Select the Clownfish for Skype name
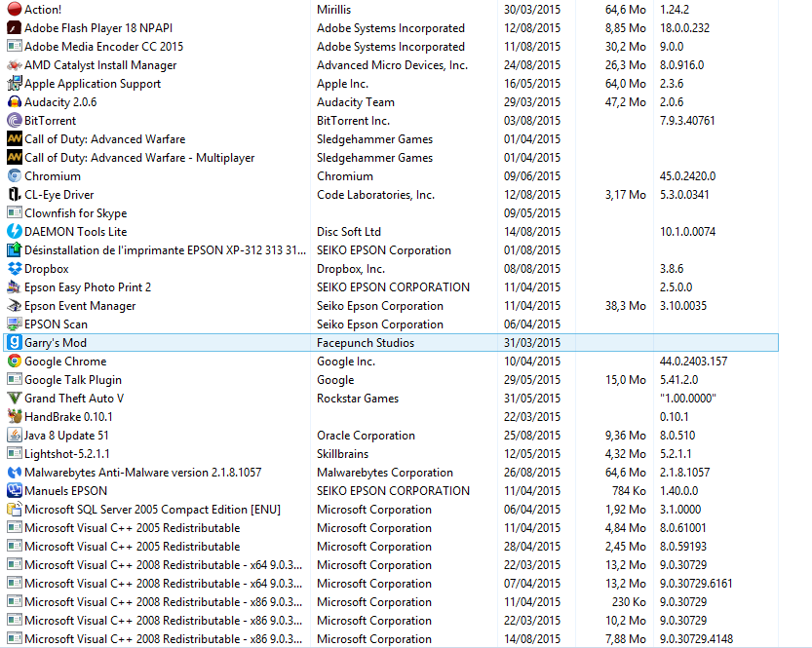This screenshot has height=648, width=812. pyautogui.click(x=76, y=213)
